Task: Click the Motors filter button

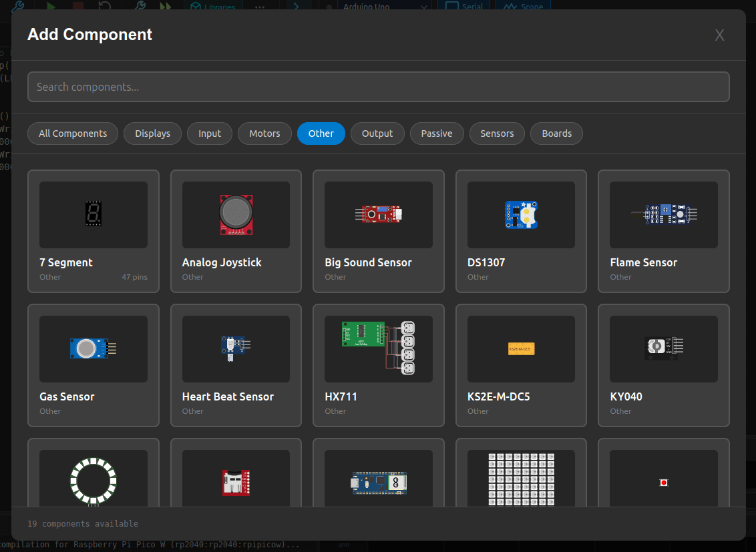Action: [x=264, y=133]
